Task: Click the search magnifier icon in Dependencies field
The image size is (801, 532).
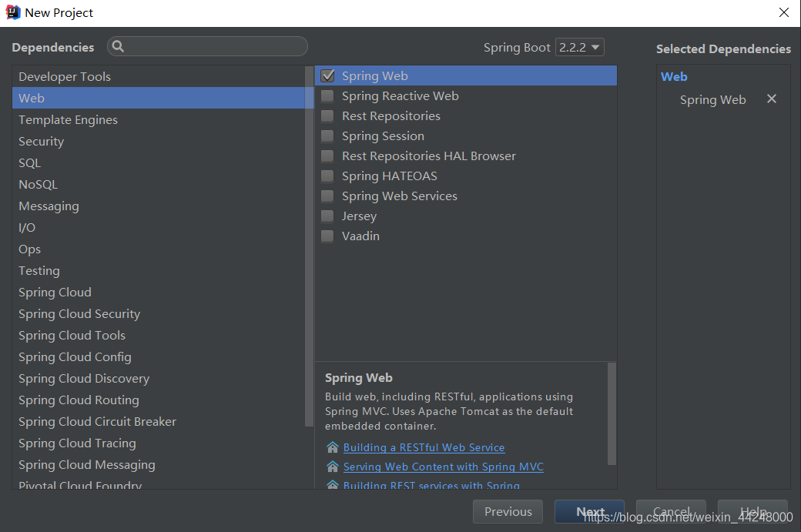Action: click(118, 46)
